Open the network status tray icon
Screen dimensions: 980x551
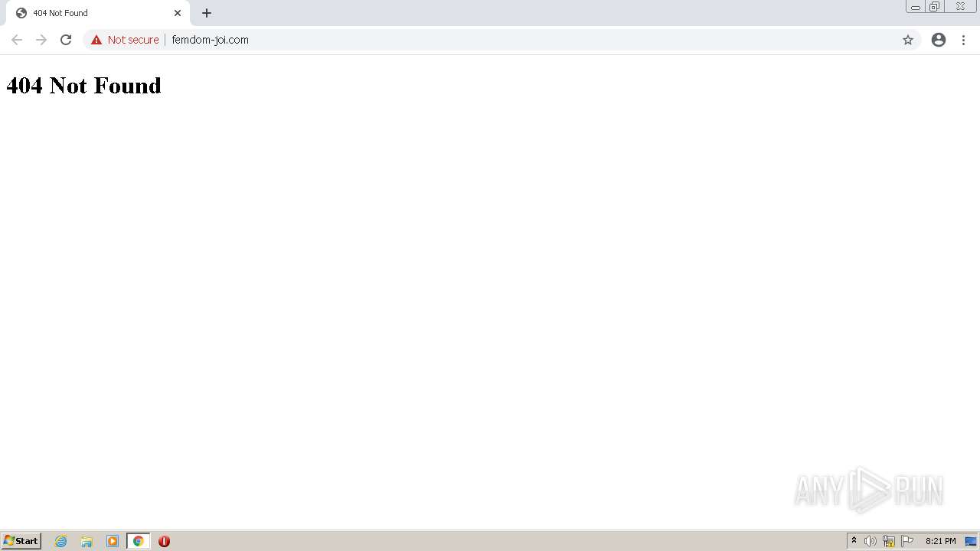[x=889, y=541]
